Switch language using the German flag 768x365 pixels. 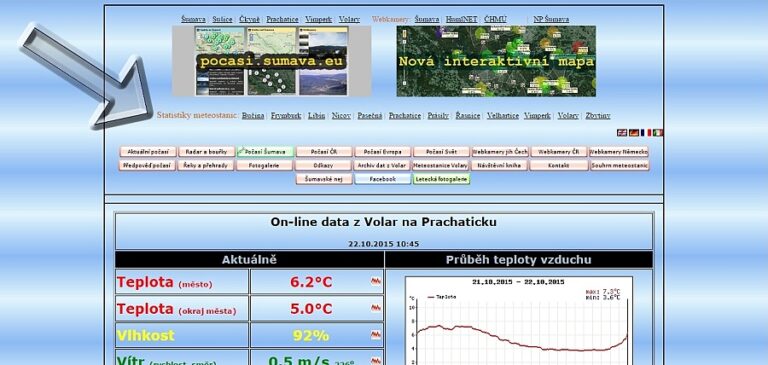coord(634,133)
